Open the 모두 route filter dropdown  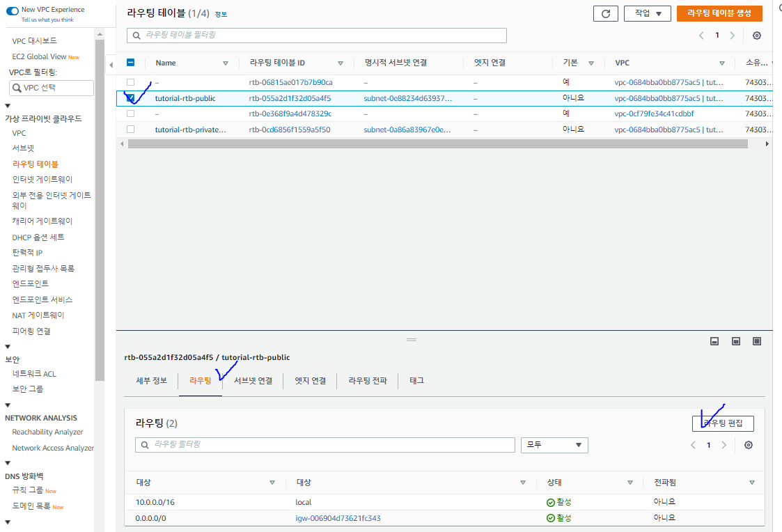click(x=554, y=445)
